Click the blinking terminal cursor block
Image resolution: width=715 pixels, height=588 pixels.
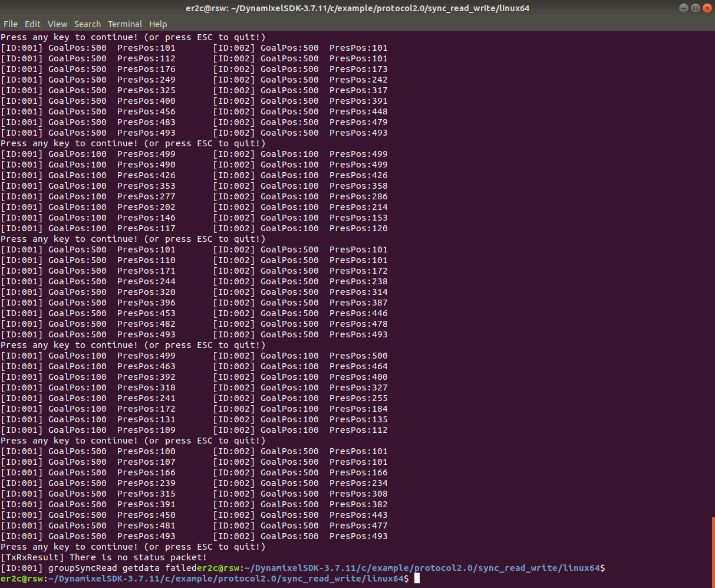(x=417, y=579)
